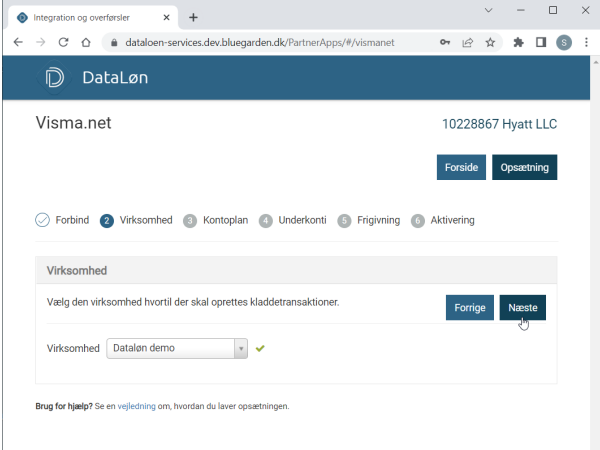Select the Underkonti step label

302,220
